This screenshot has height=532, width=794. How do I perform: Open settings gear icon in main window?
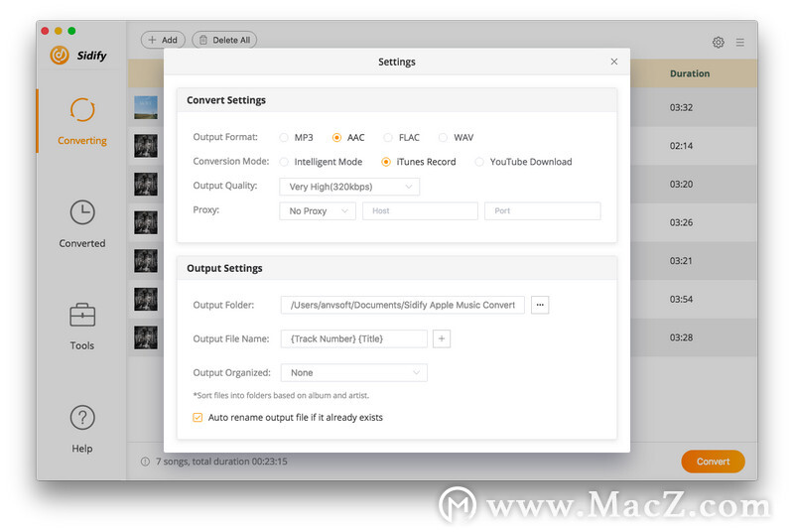pyautogui.click(x=718, y=42)
